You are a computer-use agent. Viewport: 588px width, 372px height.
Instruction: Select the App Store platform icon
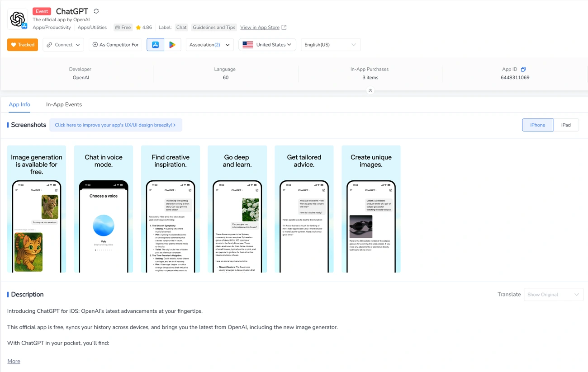pos(155,44)
